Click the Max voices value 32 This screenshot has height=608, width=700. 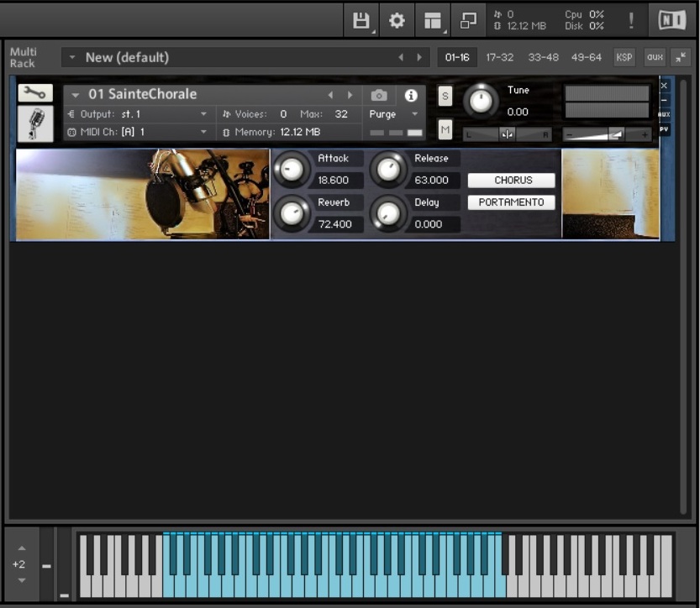[x=341, y=114]
